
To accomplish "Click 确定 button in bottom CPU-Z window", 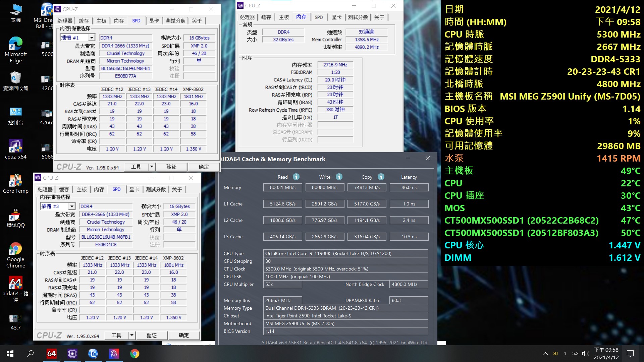I will coord(184,335).
